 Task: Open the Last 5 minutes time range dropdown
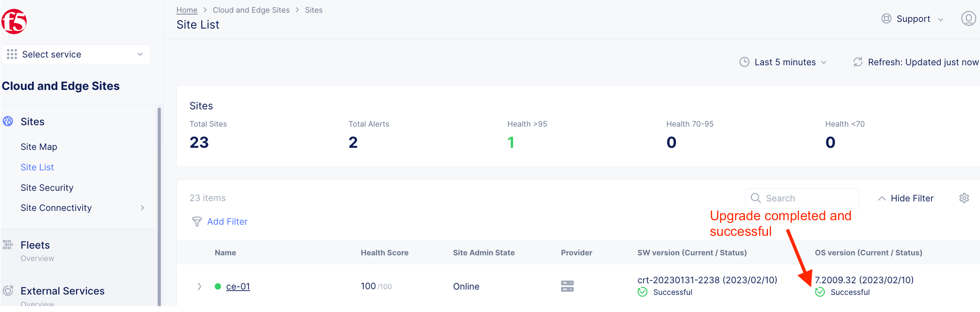783,62
